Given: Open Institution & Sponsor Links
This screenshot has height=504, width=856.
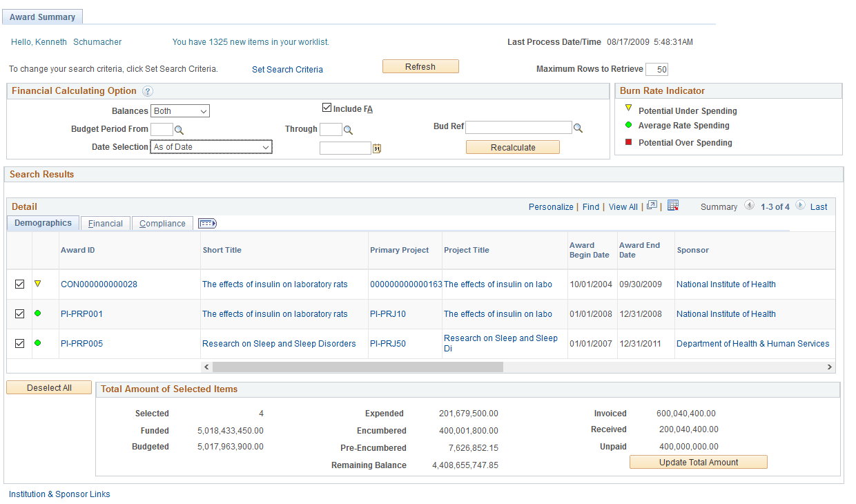Looking at the screenshot, I should pyautogui.click(x=59, y=494).
